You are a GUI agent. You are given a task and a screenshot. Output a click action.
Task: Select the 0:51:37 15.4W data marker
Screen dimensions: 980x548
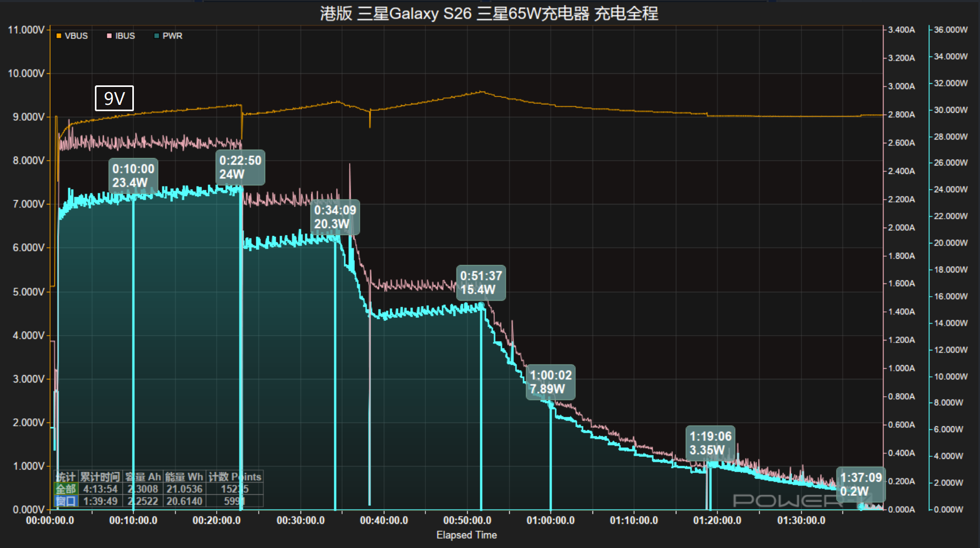coord(481,282)
